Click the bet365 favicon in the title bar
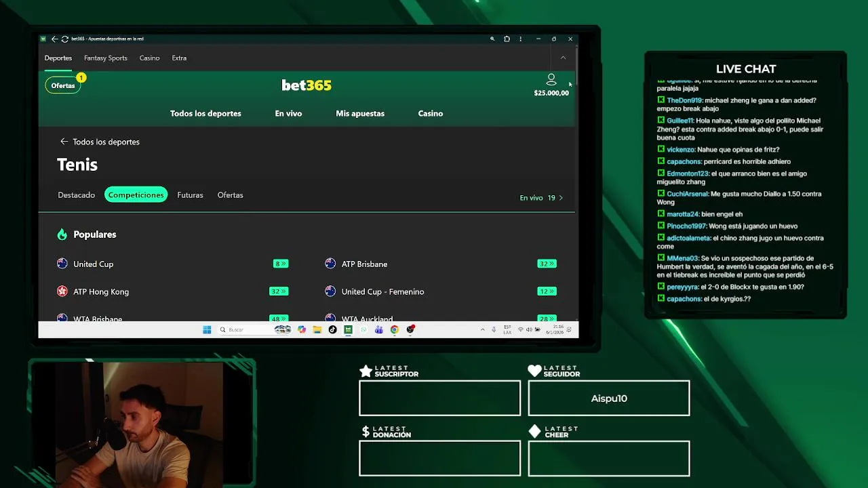Viewport: 868px width, 488px height. pos(43,39)
